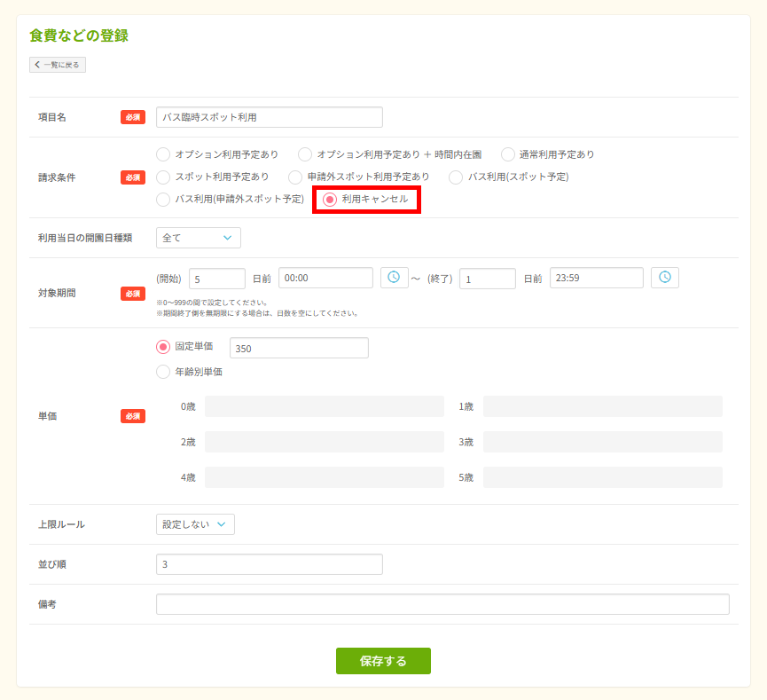Click the 一覧に戻る back button

click(x=58, y=65)
